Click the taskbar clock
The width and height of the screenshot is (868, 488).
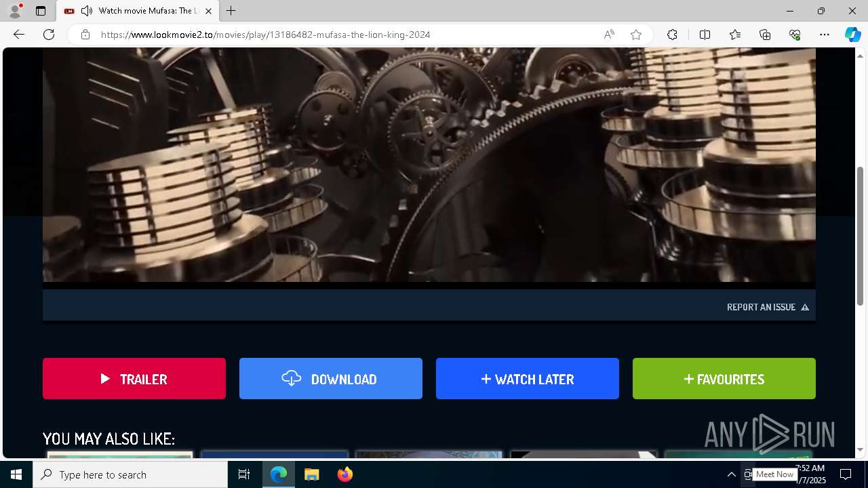pos(811,474)
